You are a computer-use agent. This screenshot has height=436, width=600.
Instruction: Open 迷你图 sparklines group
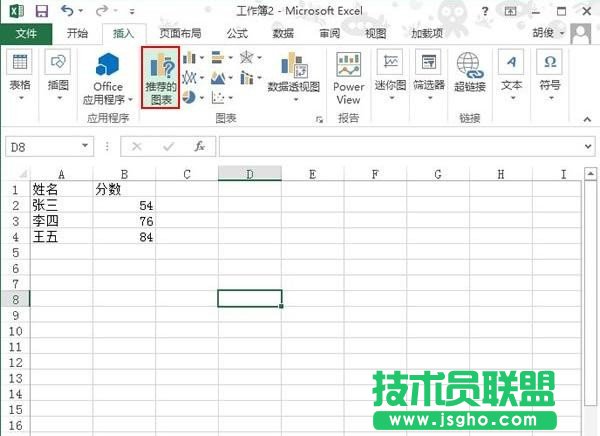390,76
